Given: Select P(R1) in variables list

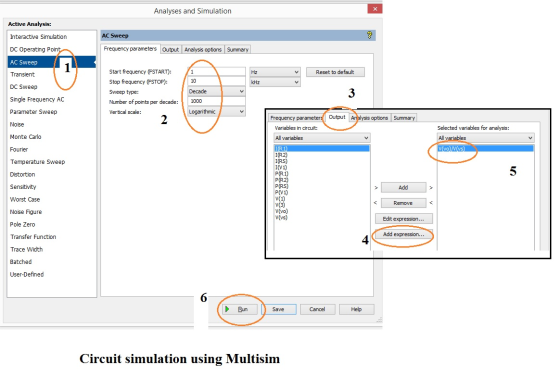Looking at the screenshot, I should (x=281, y=174).
